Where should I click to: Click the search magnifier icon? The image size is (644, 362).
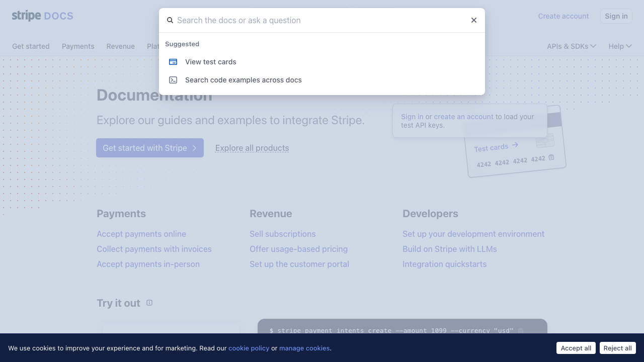point(170,20)
